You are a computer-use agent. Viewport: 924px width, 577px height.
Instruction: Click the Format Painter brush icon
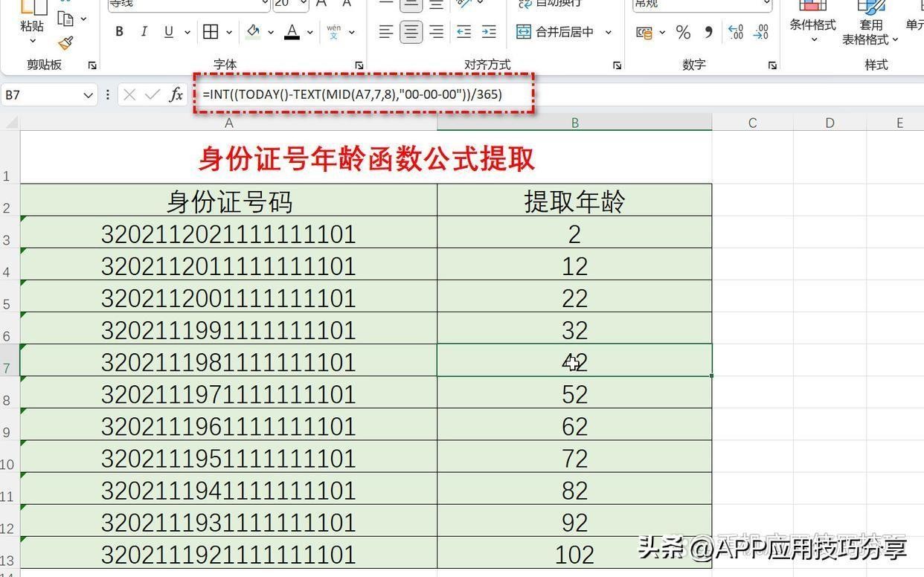(x=65, y=44)
